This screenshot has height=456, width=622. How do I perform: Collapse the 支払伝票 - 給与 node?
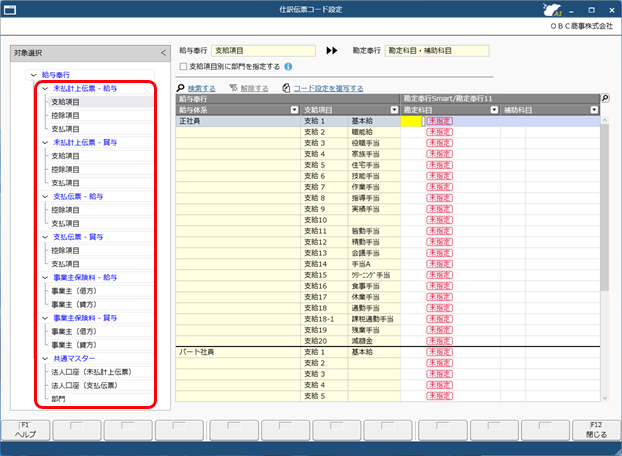tap(45, 196)
